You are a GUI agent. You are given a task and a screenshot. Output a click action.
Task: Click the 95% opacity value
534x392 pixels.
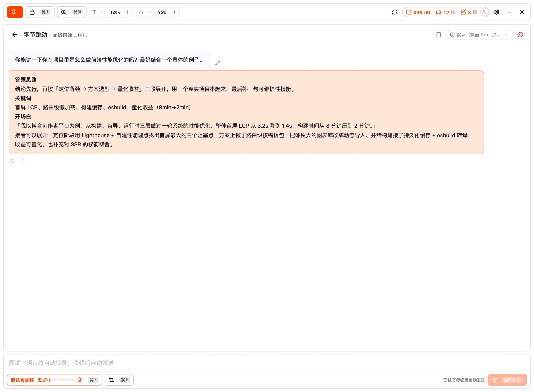162,12
